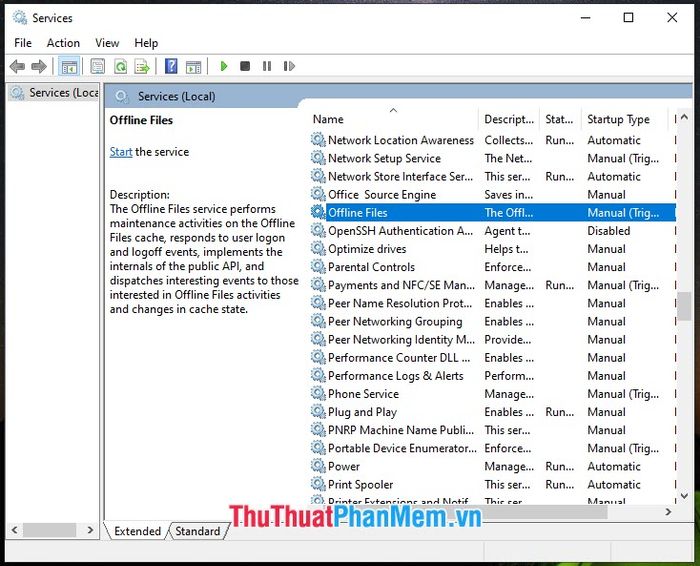This screenshot has width=700, height=566.
Task: Click the gear icon of Parental Controls
Action: [318, 266]
